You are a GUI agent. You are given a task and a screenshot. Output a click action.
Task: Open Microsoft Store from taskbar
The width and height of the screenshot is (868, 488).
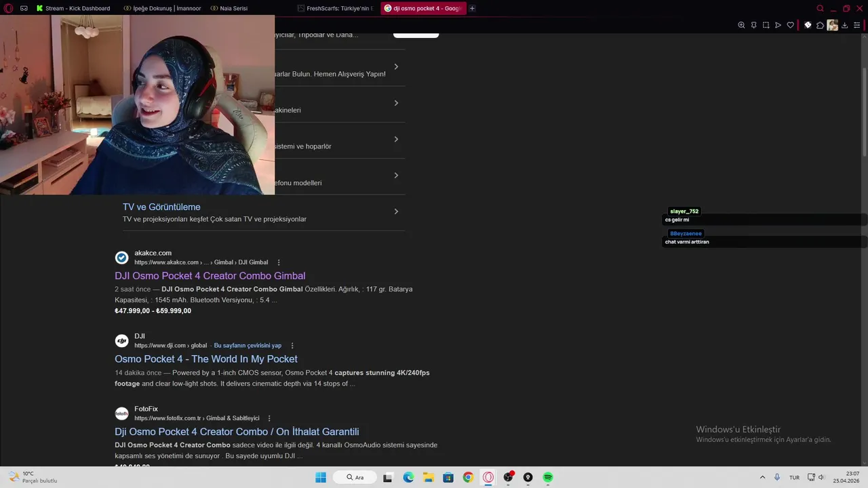click(448, 477)
